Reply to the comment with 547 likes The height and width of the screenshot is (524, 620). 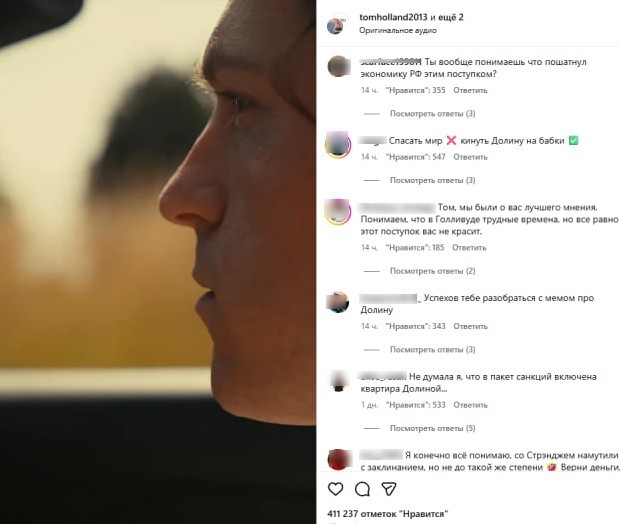pyautogui.click(x=470, y=157)
